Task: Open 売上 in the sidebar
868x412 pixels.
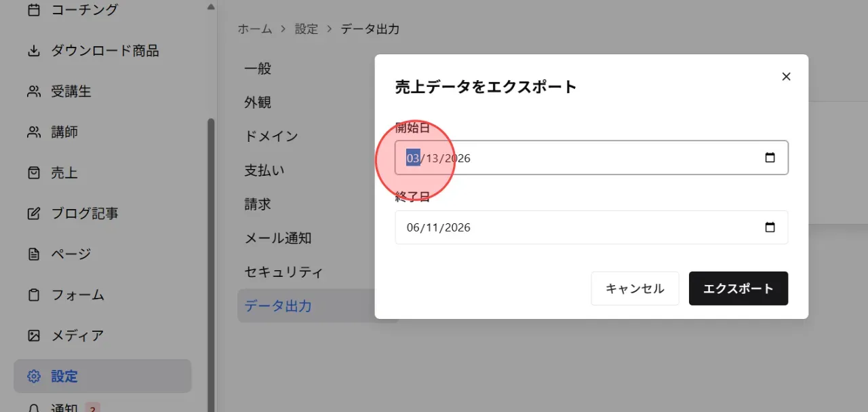Action: coord(64,173)
